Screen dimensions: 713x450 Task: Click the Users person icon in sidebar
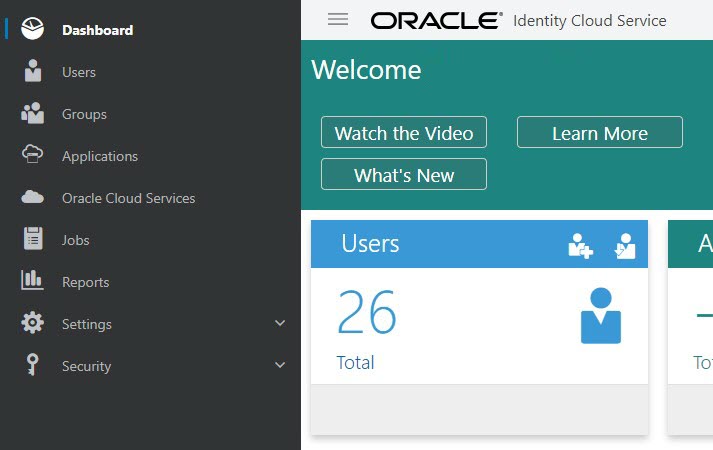coord(33,71)
